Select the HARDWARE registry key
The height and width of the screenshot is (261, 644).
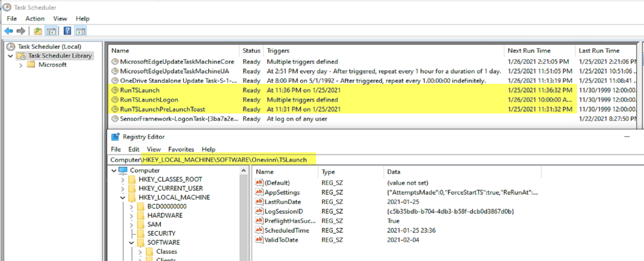pos(165,215)
